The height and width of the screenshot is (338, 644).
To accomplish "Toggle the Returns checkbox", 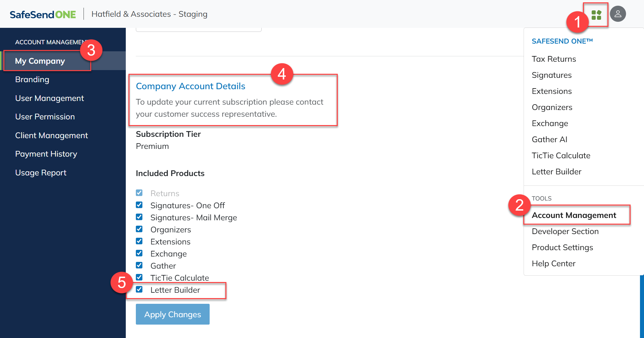I will pyautogui.click(x=139, y=193).
